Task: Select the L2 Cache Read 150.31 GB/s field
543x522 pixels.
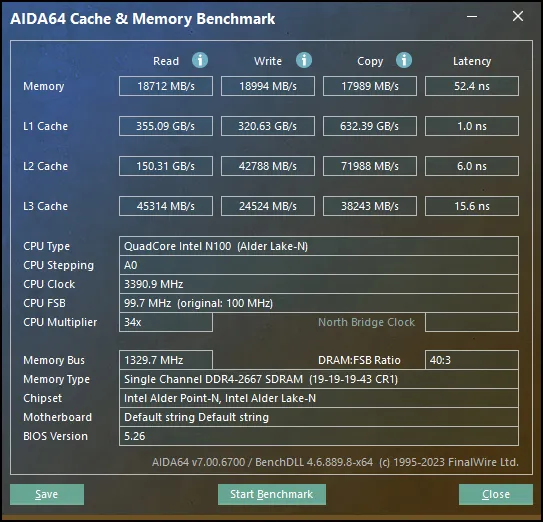Action: point(166,166)
